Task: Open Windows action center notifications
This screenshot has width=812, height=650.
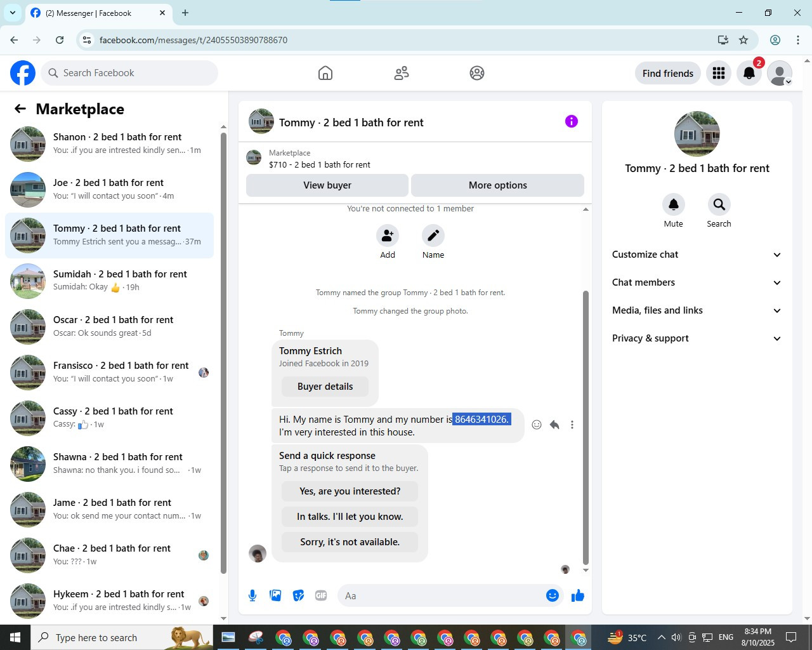Action: [x=791, y=637]
